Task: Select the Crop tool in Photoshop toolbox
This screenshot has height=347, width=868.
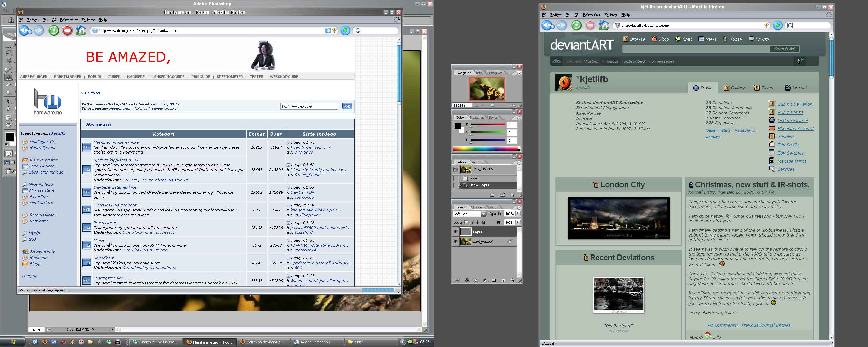Action: pyautogui.click(x=9, y=60)
